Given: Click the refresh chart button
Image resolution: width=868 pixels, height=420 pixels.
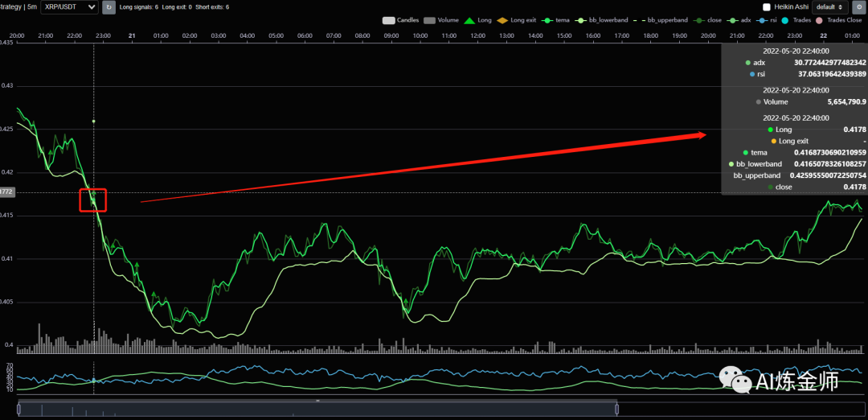Looking at the screenshot, I should (x=108, y=7).
